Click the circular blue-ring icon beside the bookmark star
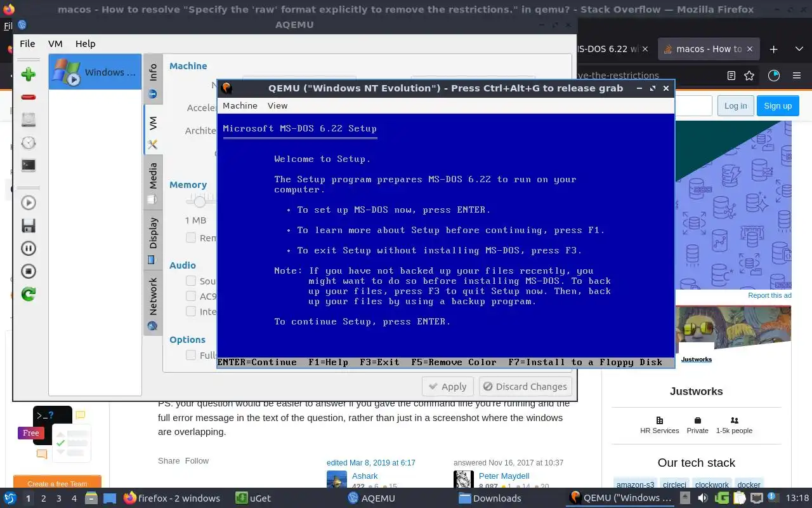The image size is (812, 508). coord(774,76)
